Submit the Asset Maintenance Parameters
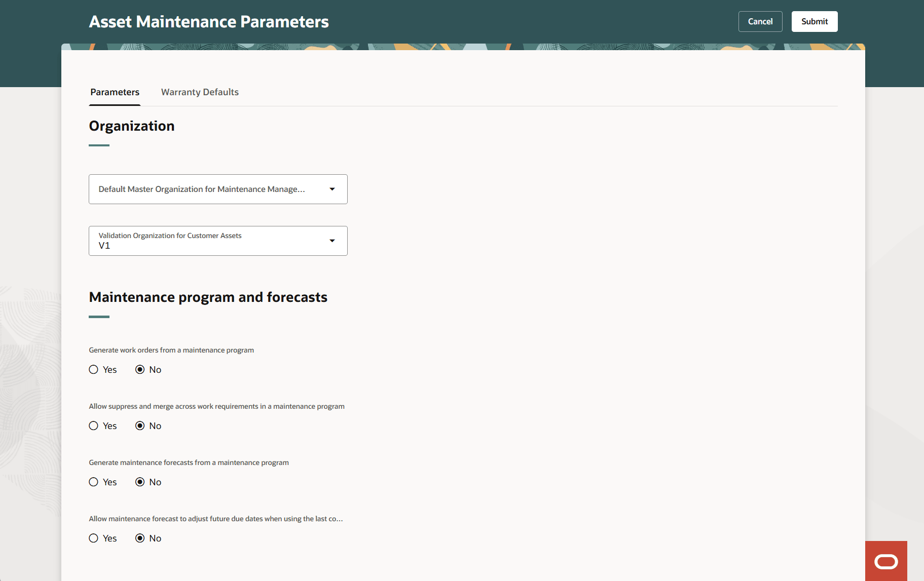Image resolution: width=924 pixels, height=581 pixels. pyautogui.click(x=814, y=21)
